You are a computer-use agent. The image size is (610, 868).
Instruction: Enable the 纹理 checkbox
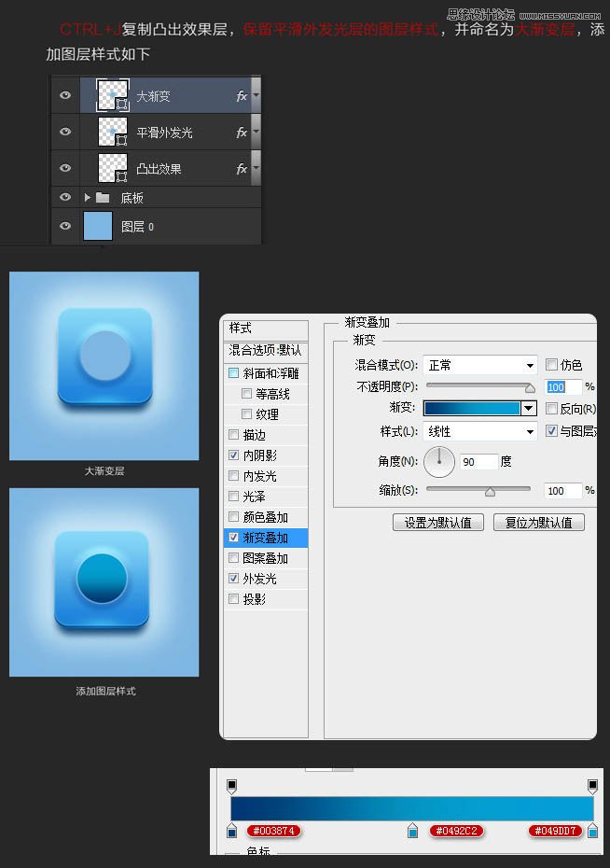pyautogui.click(x=246, y=414)
